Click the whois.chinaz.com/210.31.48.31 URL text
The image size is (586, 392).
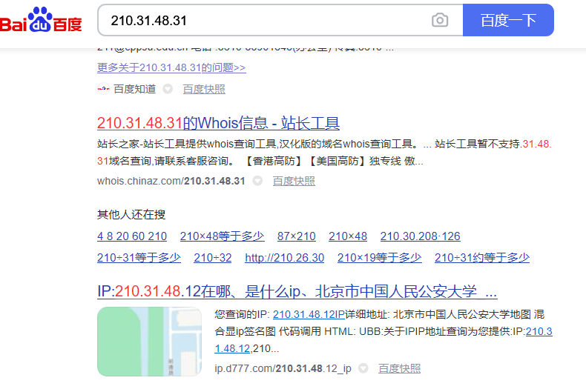coord(171,181)
